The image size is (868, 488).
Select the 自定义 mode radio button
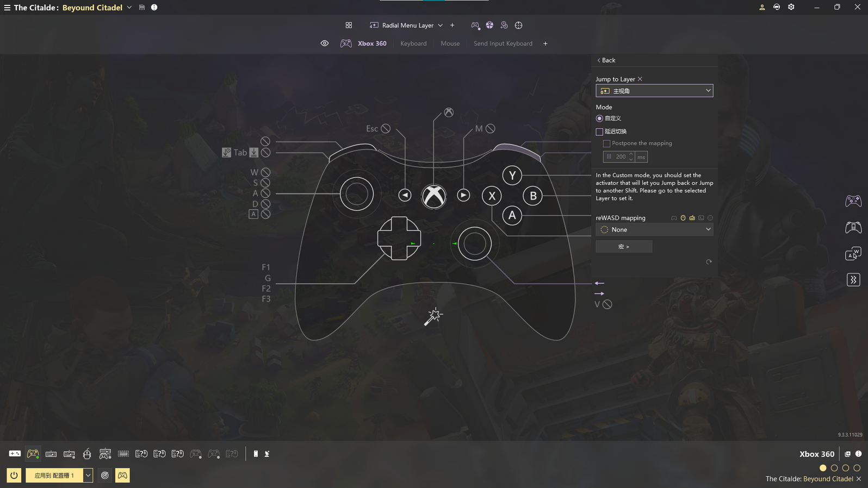click(x=599, y=118)
